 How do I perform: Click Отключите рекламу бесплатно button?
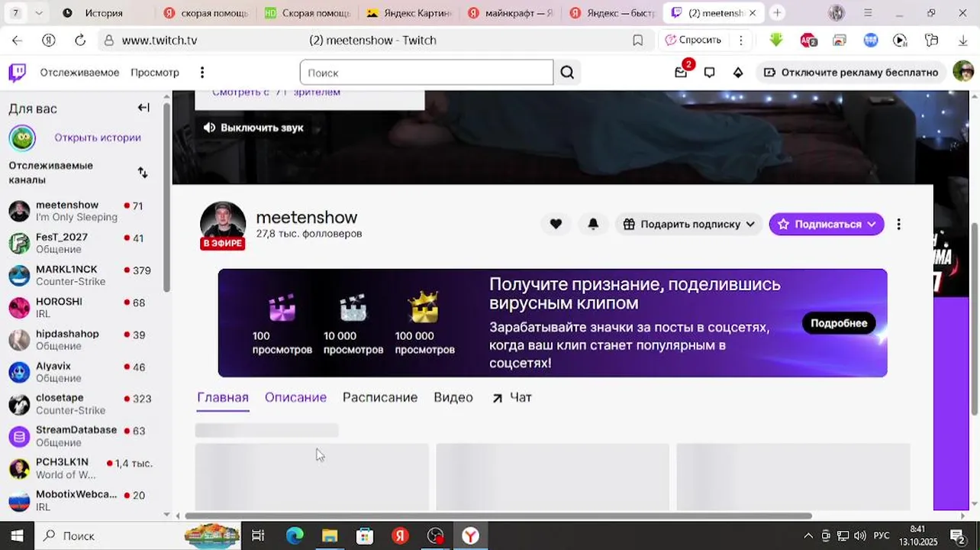[852, 73]
